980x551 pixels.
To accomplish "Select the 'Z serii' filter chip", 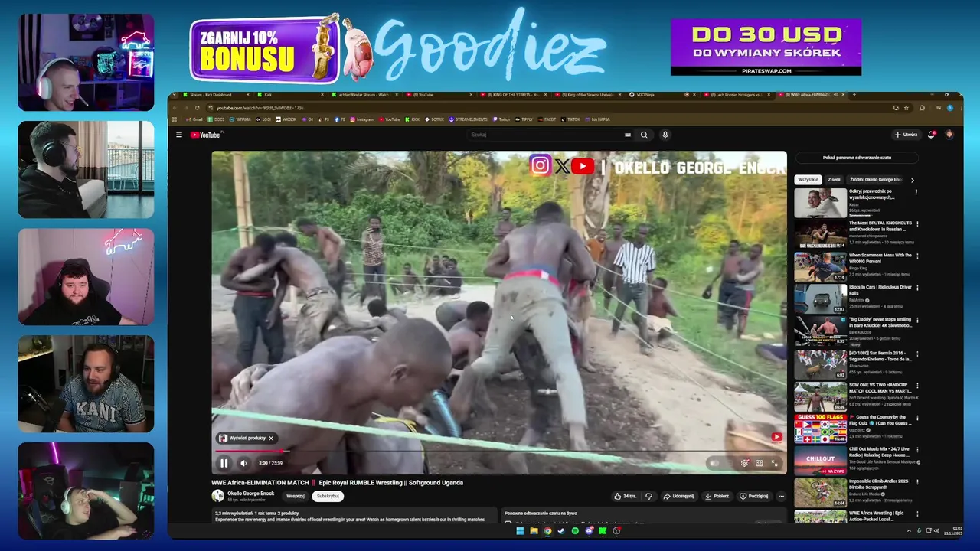I will point(834,180).
